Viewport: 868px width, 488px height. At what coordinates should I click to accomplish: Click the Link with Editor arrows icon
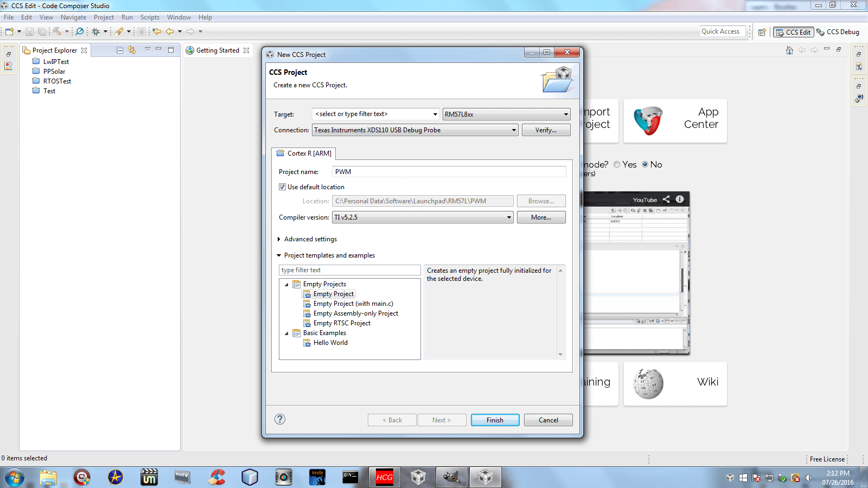[132, 50]
